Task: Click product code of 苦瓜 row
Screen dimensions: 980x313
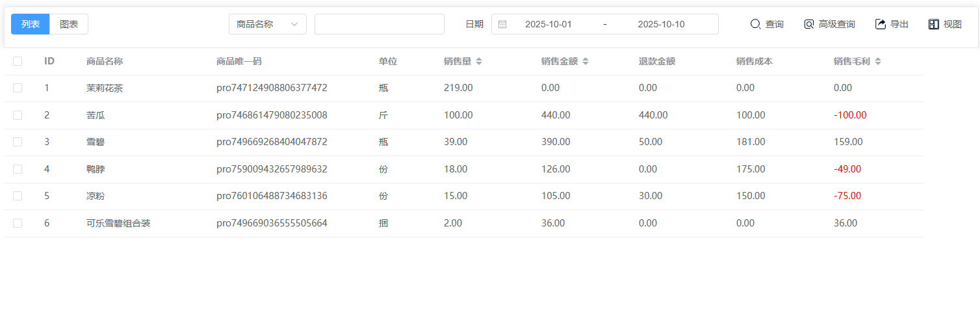Action: click(272, 115)
